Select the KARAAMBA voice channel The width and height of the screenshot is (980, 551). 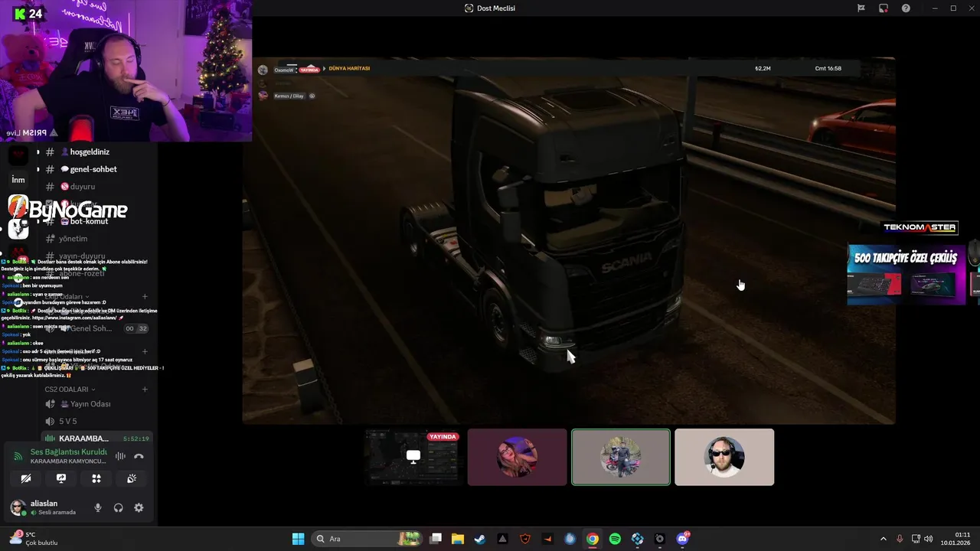tap(96, 439)
